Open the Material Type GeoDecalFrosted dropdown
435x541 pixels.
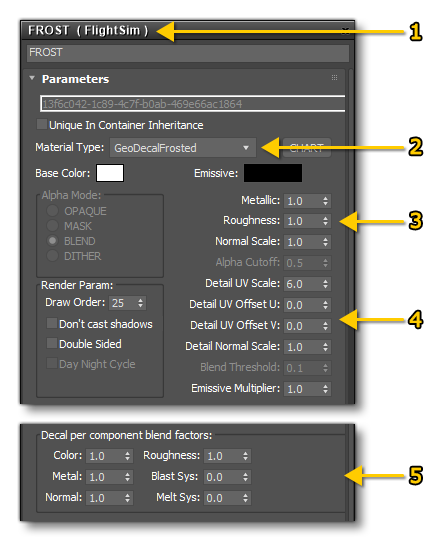pyautogui.click(x=183, y=148)
